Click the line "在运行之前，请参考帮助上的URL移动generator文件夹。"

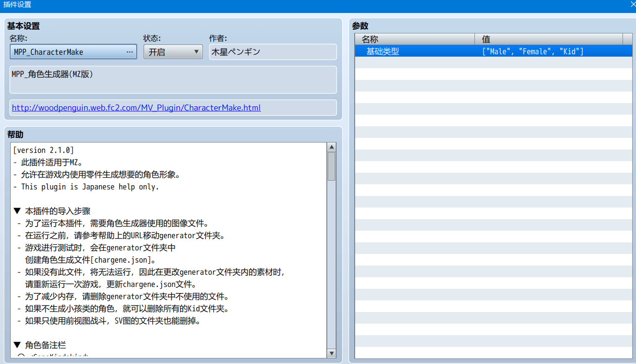coord(121,235)
